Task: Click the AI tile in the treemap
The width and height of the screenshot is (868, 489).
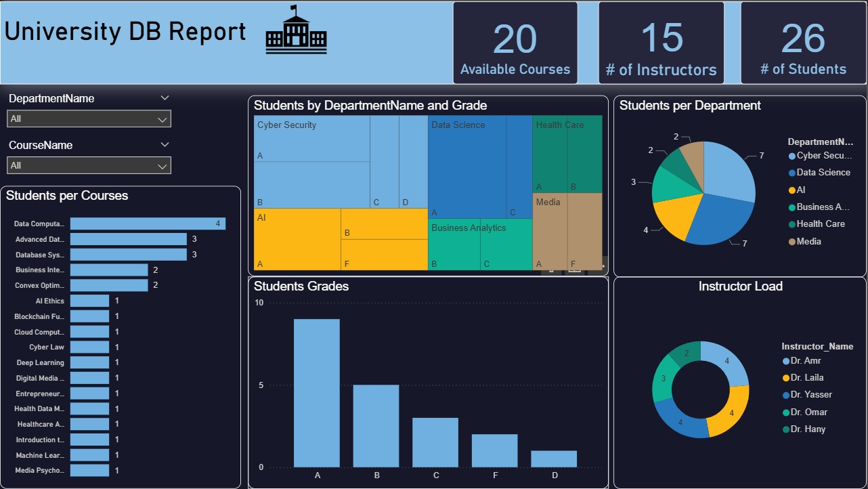Action: coord(297,239)
